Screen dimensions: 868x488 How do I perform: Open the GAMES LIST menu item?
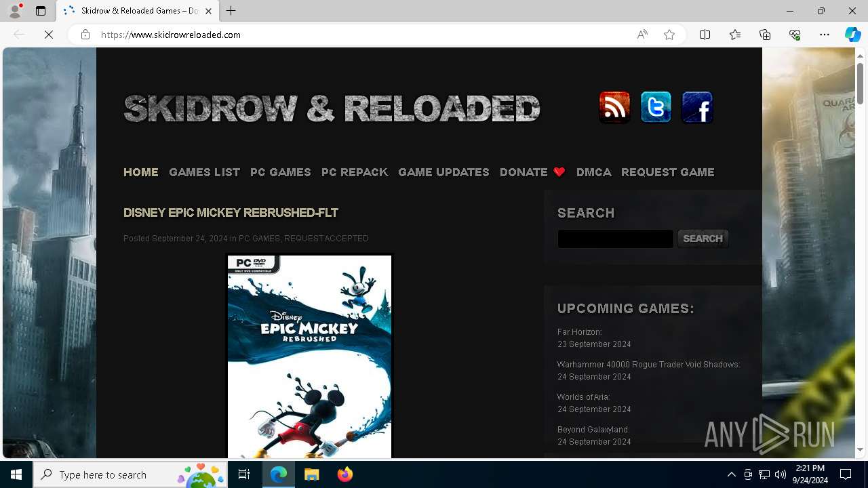coord(204,172)
